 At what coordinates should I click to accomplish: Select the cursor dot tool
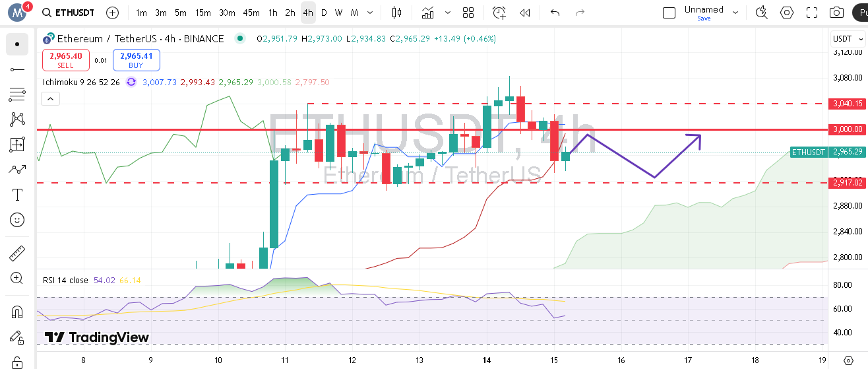pos(17,44)
